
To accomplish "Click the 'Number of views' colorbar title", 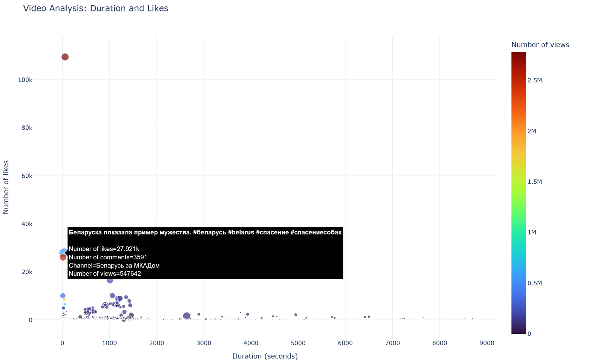I will point(540,45).
